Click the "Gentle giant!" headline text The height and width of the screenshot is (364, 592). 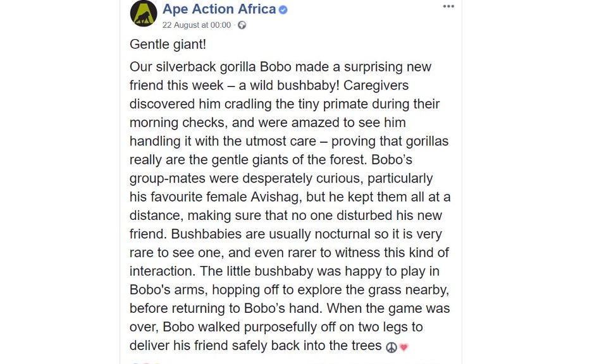(168, 44)
